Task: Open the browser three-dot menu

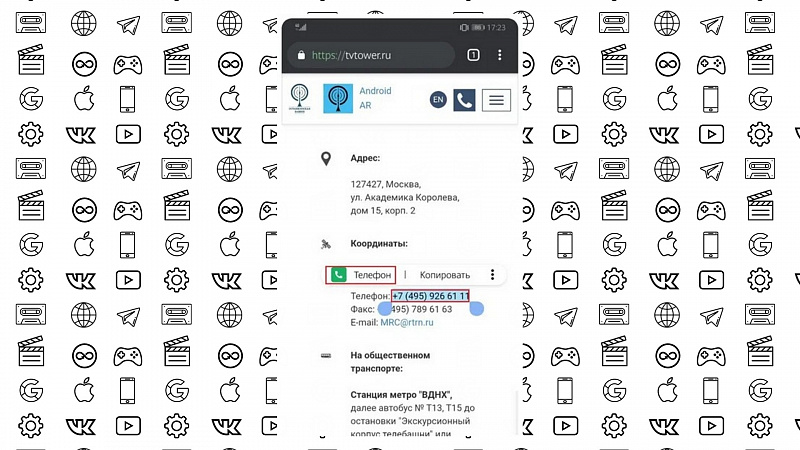Action: (499, 55)
